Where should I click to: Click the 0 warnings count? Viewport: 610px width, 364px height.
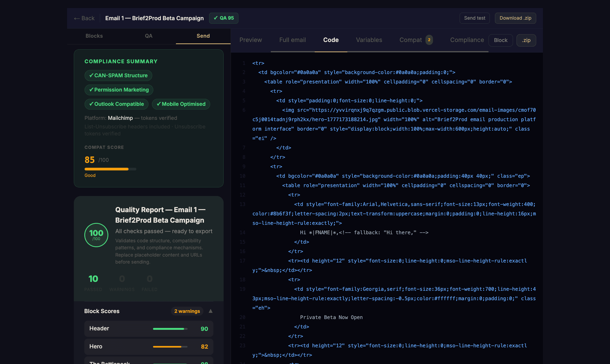tap(122, 279)
